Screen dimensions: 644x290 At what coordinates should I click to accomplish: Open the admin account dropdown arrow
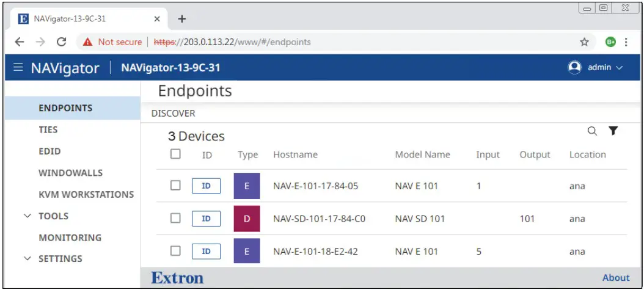(620, 68)
